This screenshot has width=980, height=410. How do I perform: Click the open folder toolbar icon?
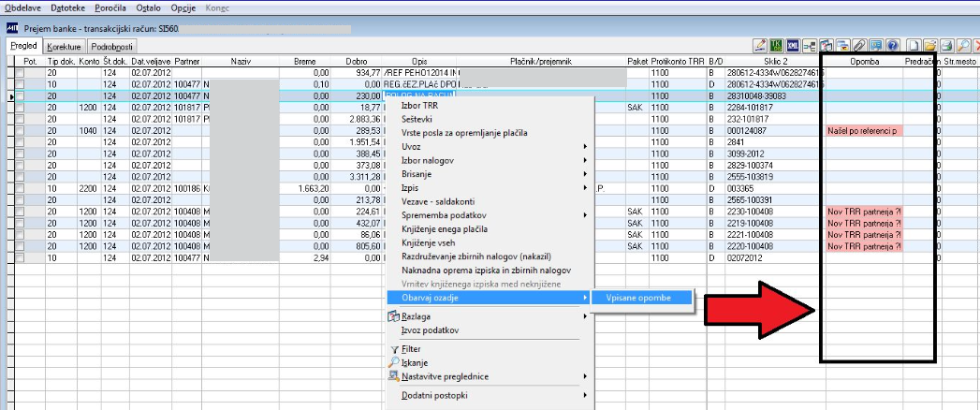pos(930,46)
